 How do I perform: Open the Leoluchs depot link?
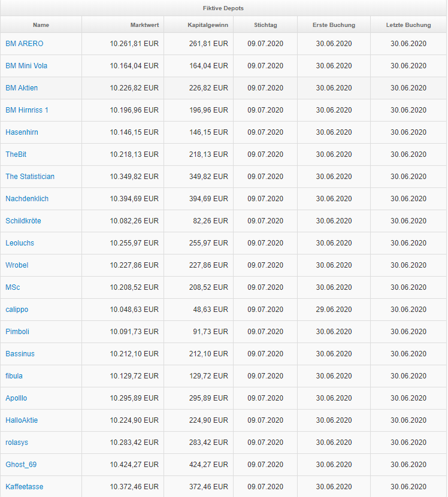tap(20, 243)
